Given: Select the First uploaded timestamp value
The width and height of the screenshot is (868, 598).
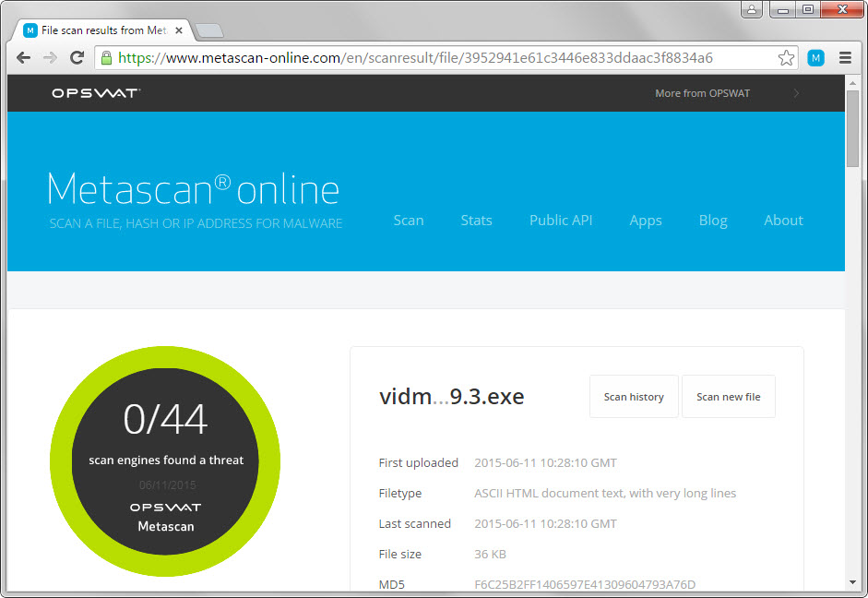Looking at the screenshot, I should point(545,463).
